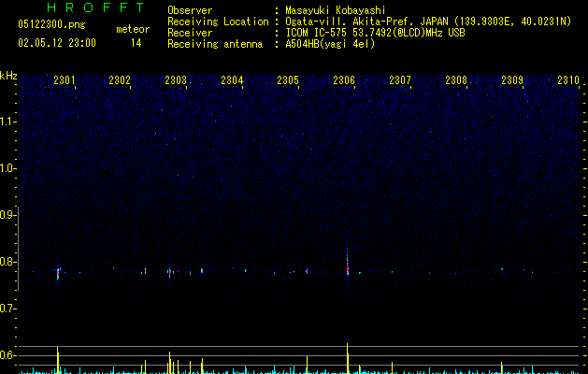Click the meteor count value 14

click(136, 43)
